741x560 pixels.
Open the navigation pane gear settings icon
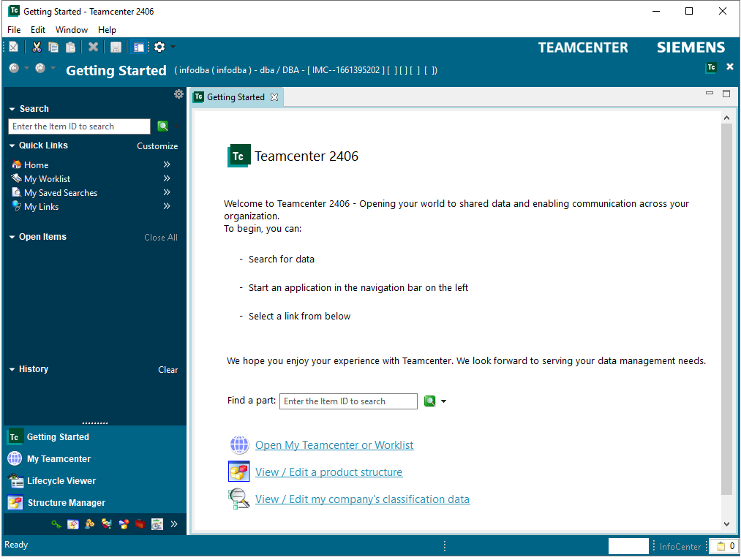tap(178, 94)
